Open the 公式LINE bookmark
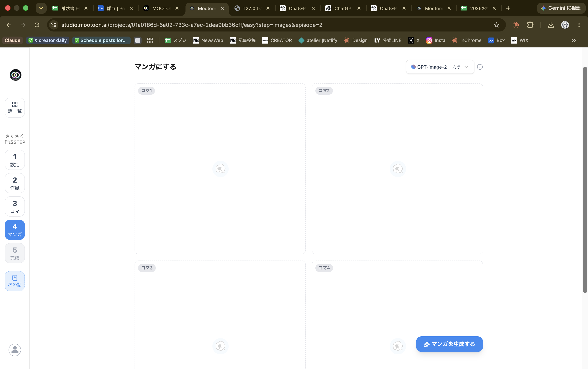The height and width of the screenshot is (369, 588). (x=388, y=40)
